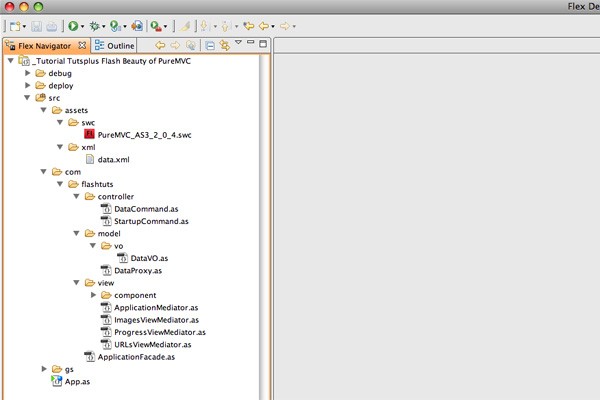
Task: Collapse the com folder
Action: click(44, 171)
